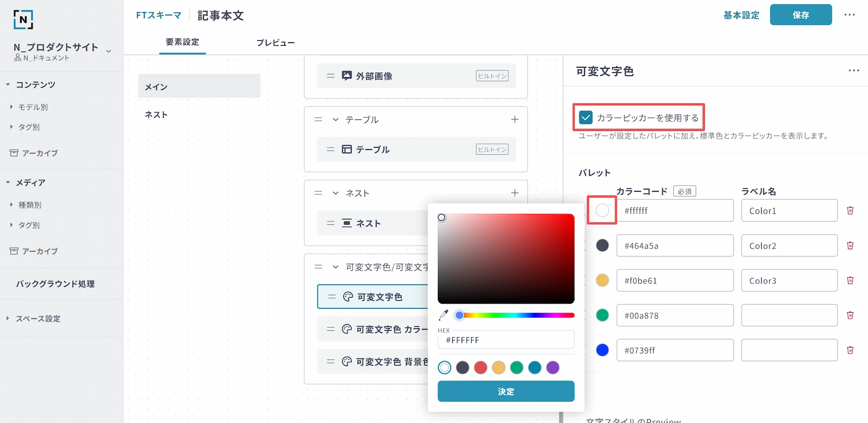Pick the purple preset swatch in picker
868x423 pixels.
552,368
